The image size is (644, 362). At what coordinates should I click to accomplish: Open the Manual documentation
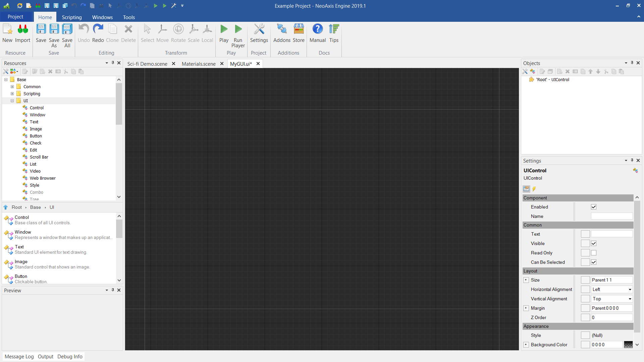(318, 33)
